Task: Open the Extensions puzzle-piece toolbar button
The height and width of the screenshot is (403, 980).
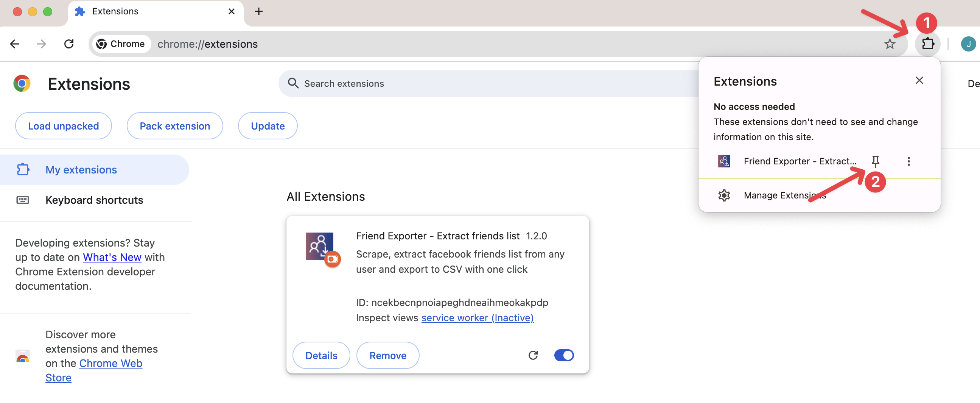Action: [x=928, y=44]
